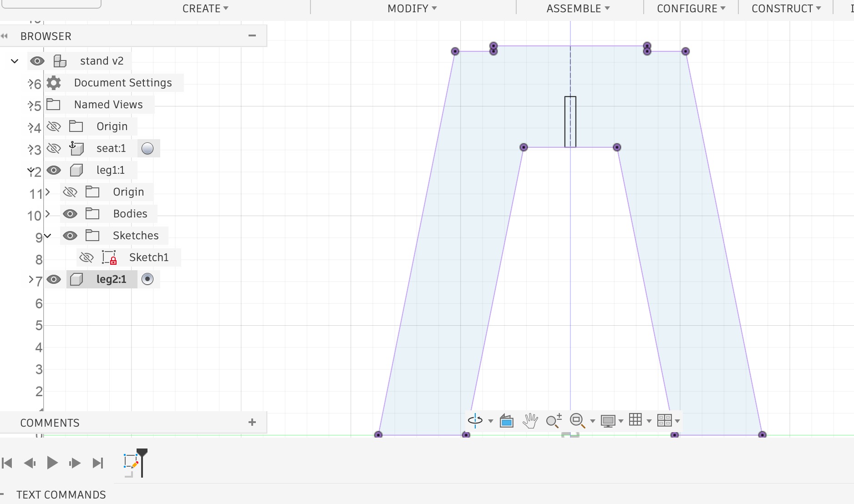Click the Look At camera icon
This screenshot has height=504, width=854.
coord(507,421)
